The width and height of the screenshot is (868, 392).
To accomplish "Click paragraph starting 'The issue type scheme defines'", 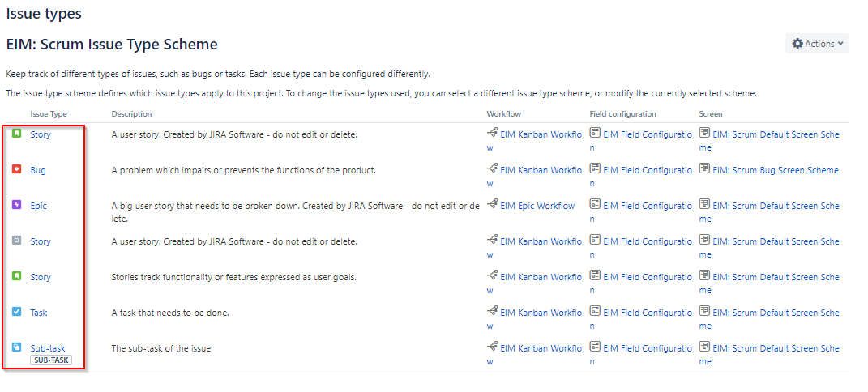I will click(x=381, y=93).
